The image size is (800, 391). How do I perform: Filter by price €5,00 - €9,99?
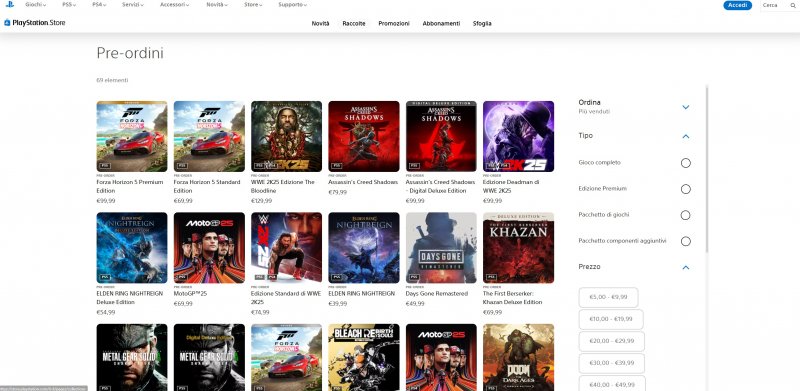pos(608,297)
